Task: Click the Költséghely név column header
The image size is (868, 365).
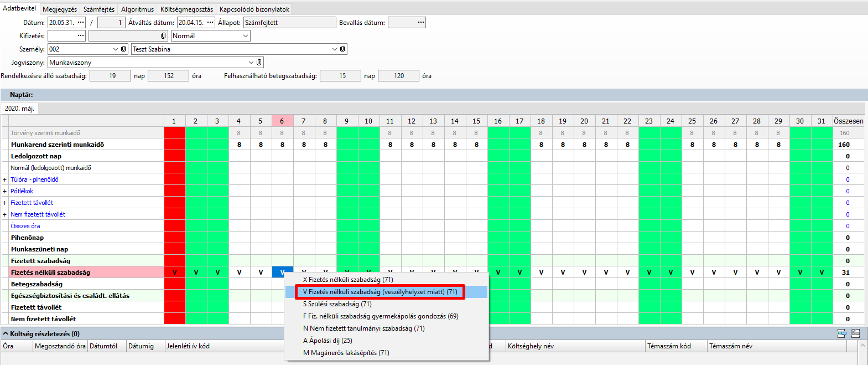Action: coord(575,346)
